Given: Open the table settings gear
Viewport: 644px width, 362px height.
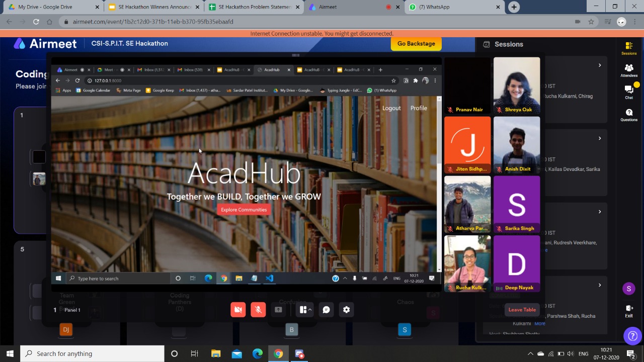Looking at the screenshot, I should pyautogui.click(x=346, y=310).
